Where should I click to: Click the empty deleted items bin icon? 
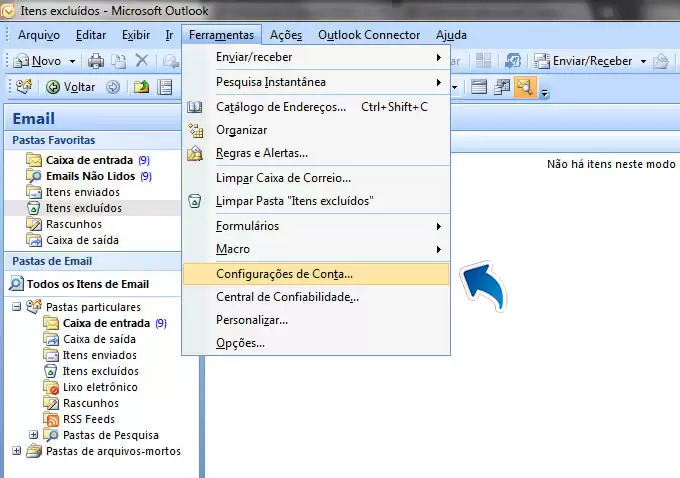194,201
